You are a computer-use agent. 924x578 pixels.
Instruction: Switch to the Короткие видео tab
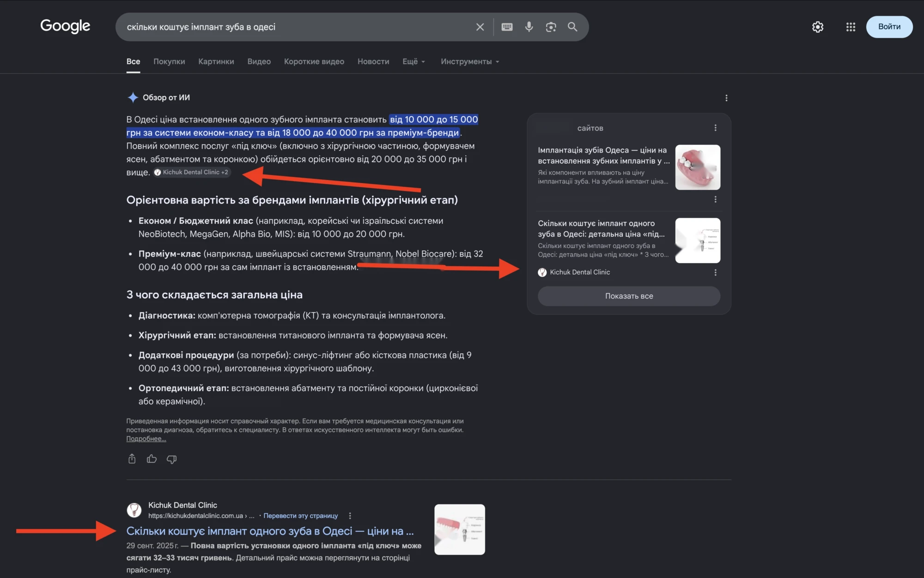pyautogui.click(x=314, y=61)
